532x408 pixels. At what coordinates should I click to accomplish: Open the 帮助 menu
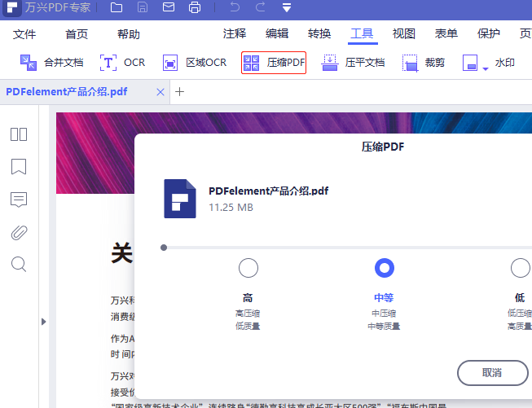[x=129, y=34]
